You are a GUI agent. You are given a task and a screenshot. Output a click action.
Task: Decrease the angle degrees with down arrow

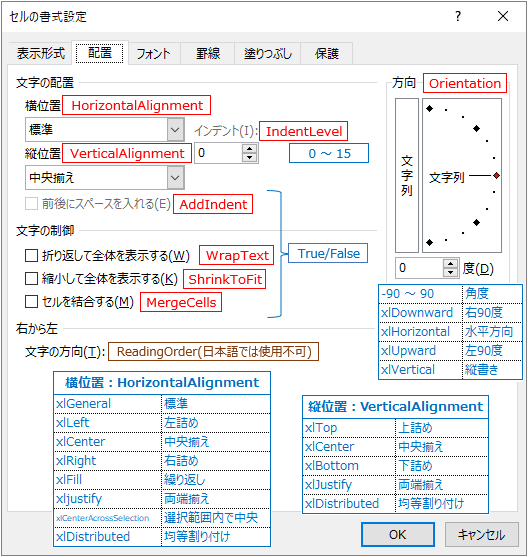click(451, 272)
